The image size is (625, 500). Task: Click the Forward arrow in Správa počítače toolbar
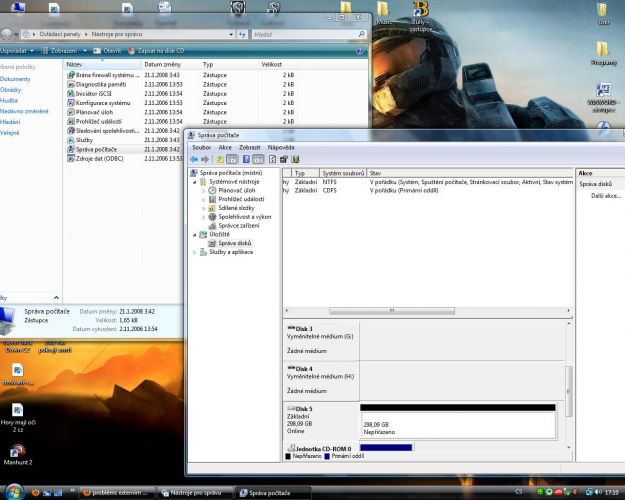point(205,159)
